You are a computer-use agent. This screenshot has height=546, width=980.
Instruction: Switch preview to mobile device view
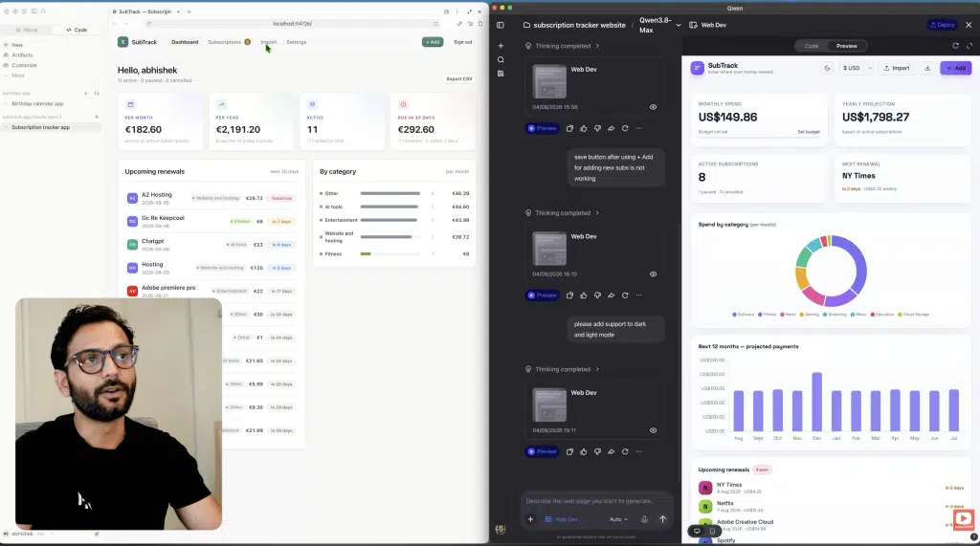click(712, 531)
